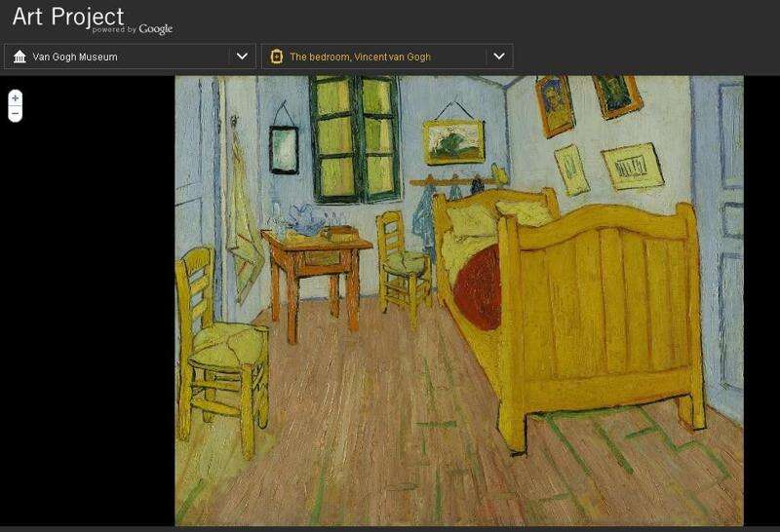Open the Van Gogh Museum dropdown
The height and width of the screenshot is (532, 780).
130,57
